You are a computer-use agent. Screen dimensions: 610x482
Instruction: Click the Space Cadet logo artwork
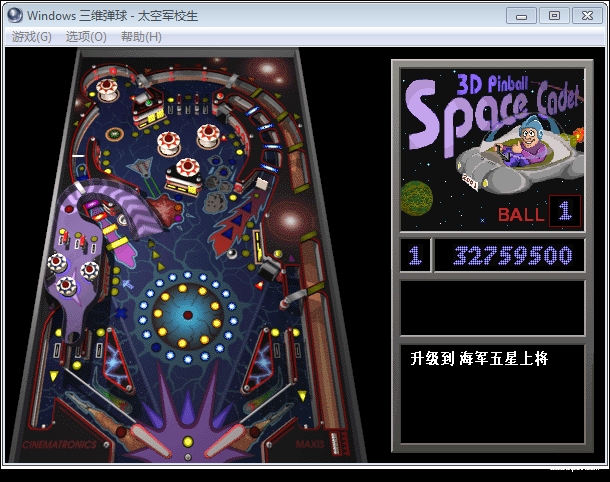[493, 149]
